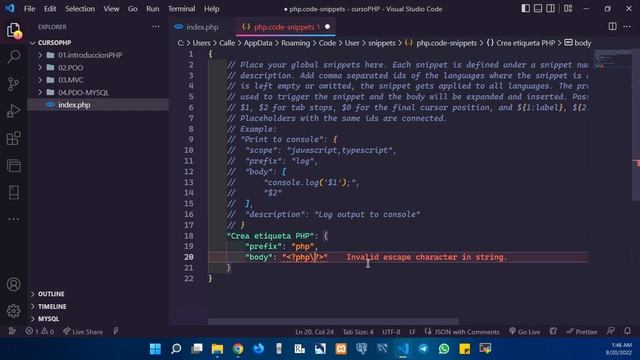Screen dimensions: 640x360
Task: Click Go Live server button
Action: 524,331
